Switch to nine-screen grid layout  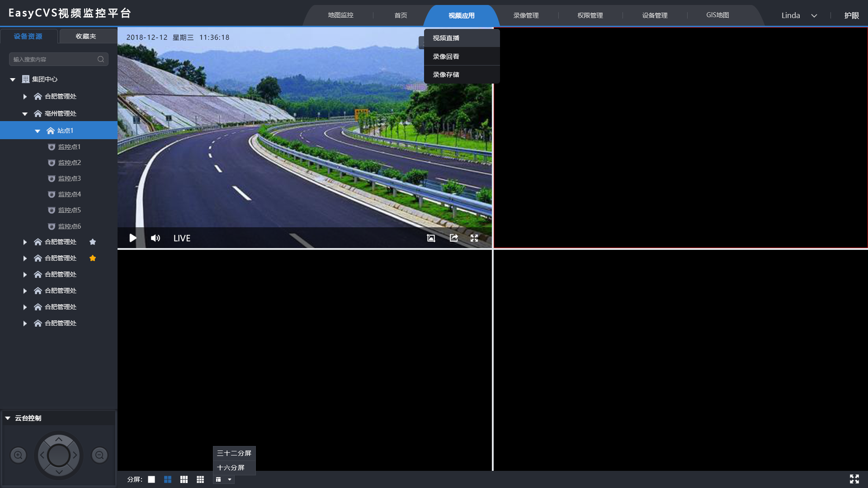click(x=200, y=479)
